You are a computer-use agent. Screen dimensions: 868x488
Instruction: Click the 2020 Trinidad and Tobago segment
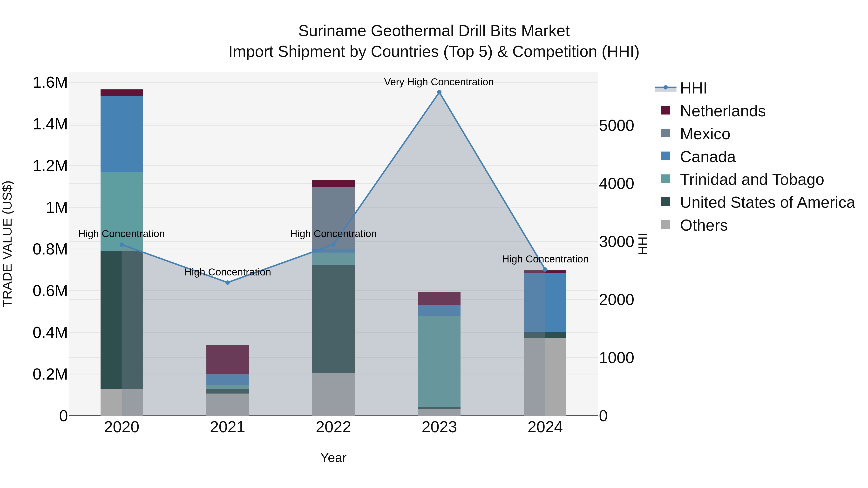click(x=122, y=212)
